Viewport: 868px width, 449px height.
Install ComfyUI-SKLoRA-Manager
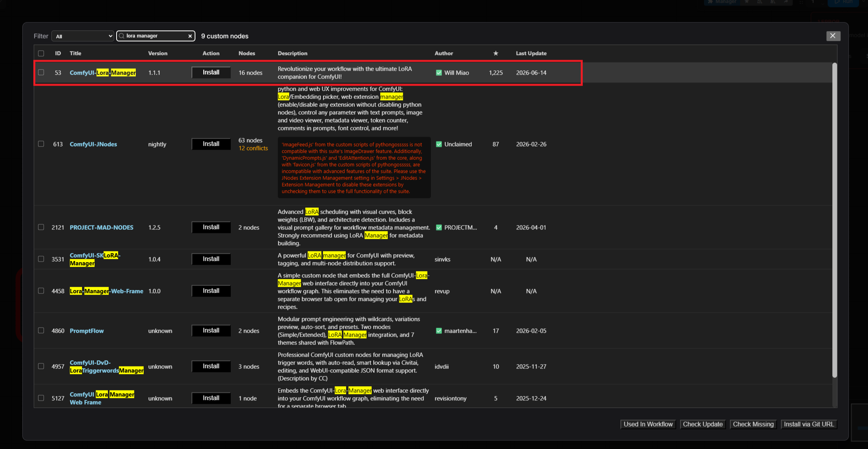(x=211, y=259)
